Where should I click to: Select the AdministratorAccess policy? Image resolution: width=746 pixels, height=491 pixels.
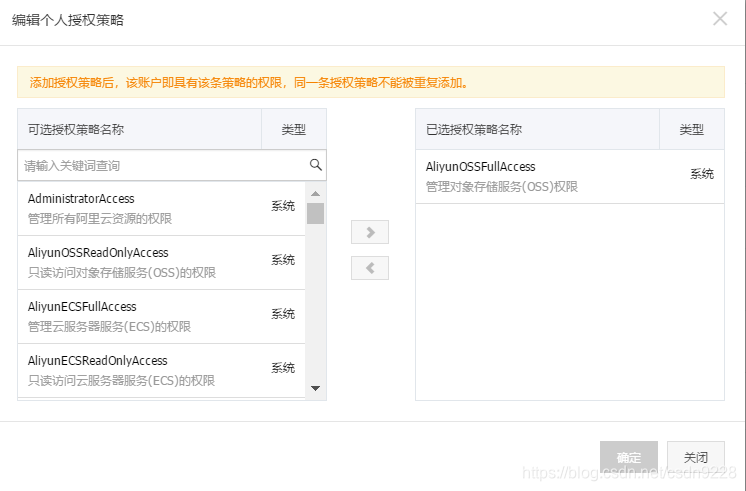161,208
